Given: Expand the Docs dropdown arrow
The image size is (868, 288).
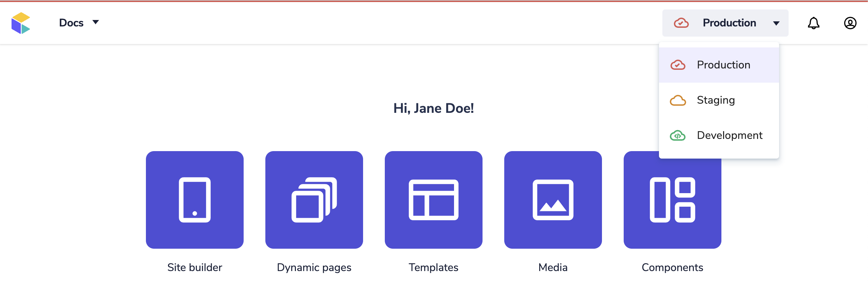Looking at the screenshot, I should tap(96, 22).
